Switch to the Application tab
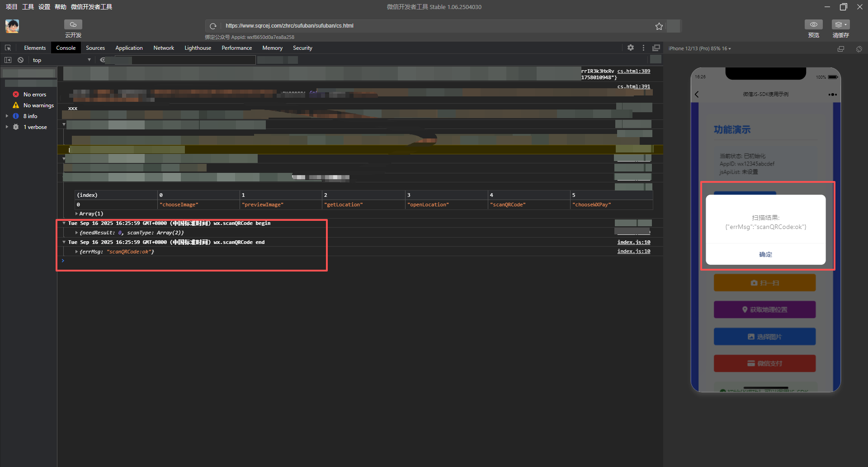 [129, 48]
